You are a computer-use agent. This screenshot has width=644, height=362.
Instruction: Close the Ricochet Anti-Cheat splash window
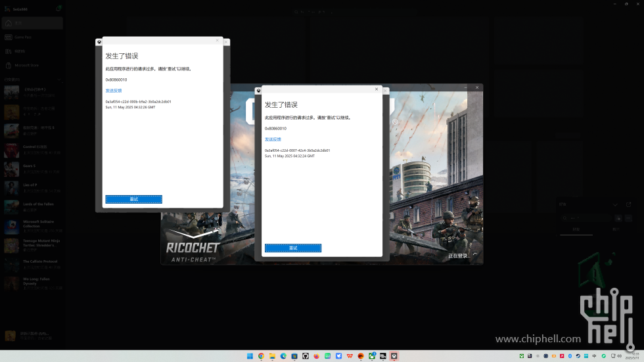(477, 87)
